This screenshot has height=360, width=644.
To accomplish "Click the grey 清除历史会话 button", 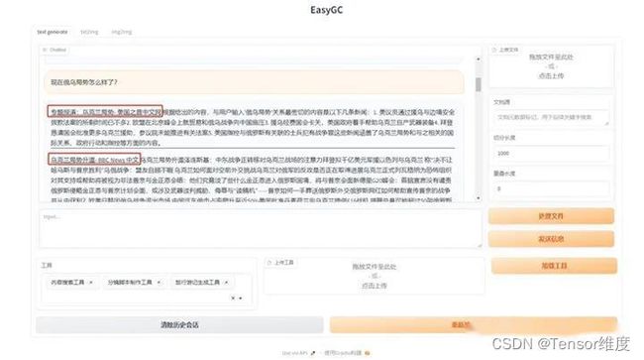I will [179, 324].
